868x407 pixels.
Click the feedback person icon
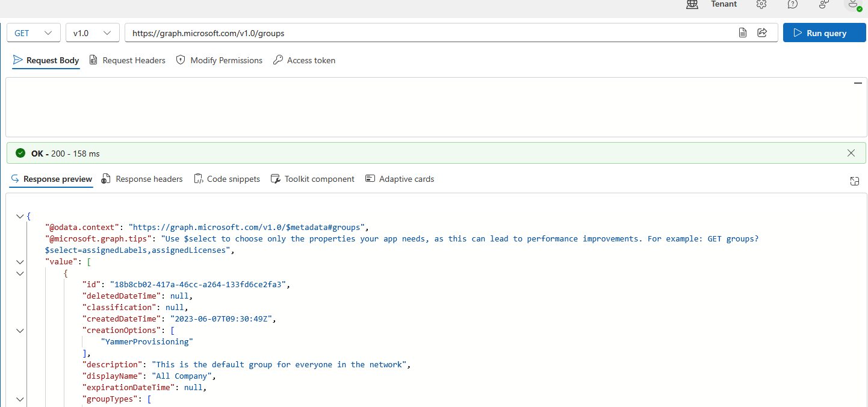click(x=824, y=4)
